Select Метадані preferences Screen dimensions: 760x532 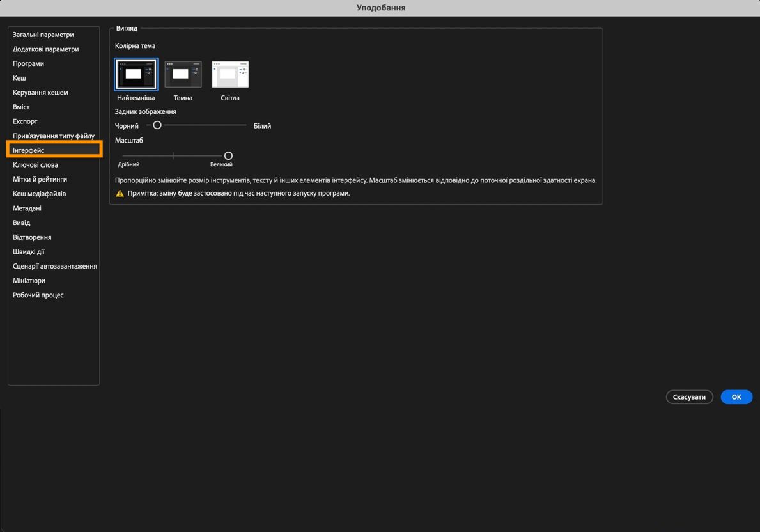point(27,208)
